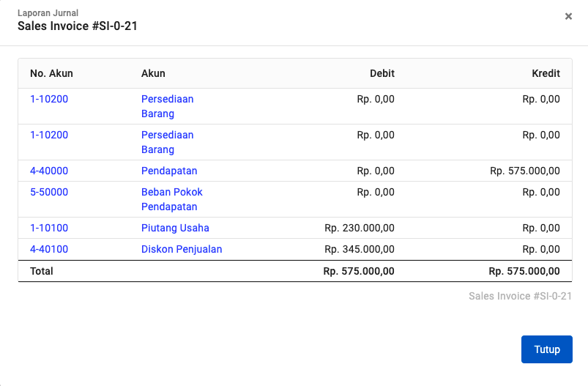Screen dimensions: 588x386
Task: Click the No. Akun column header
Action: [51, 73]
